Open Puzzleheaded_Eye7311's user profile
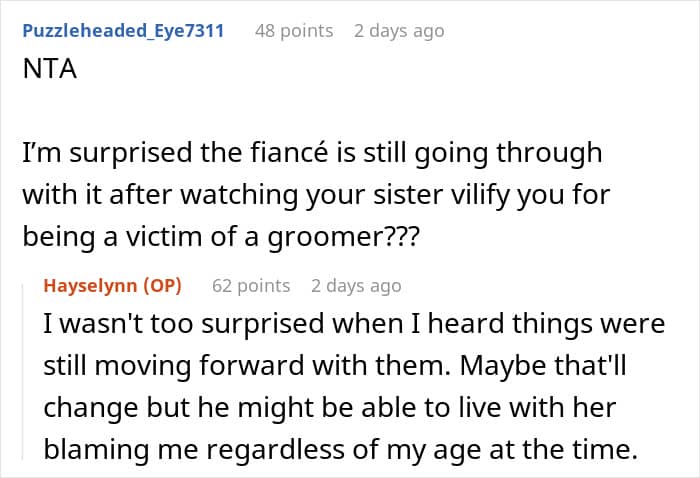 click(123, 31)
